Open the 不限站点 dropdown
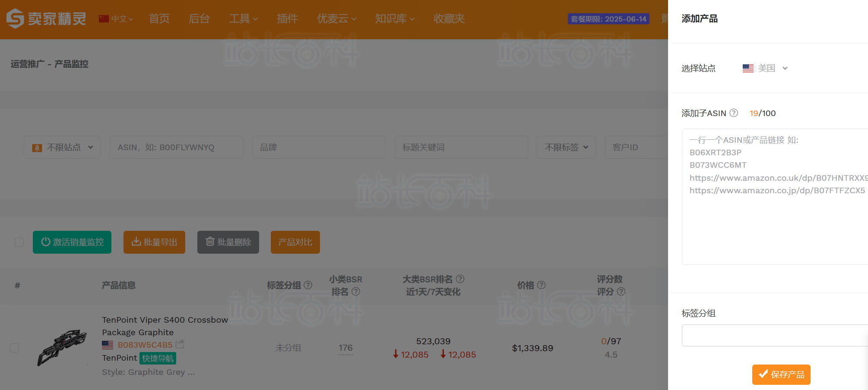The width and height of the screenshot is (868, 390). [x=62, y=147]
